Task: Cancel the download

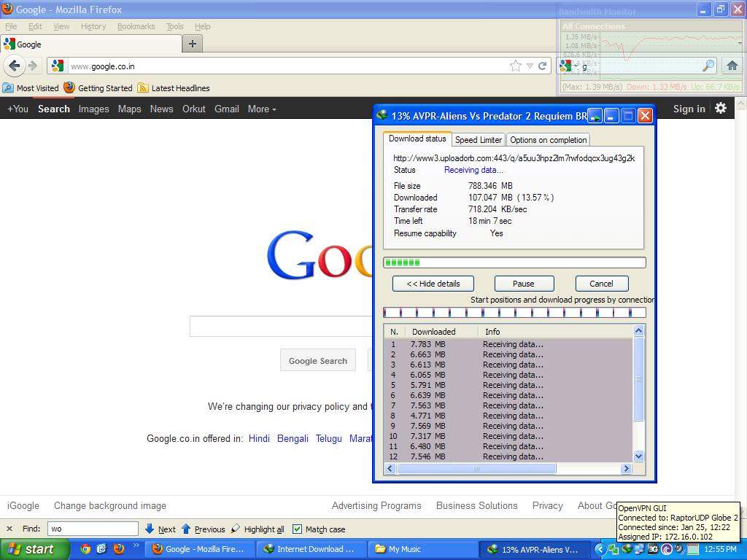Action: point(602,284)
